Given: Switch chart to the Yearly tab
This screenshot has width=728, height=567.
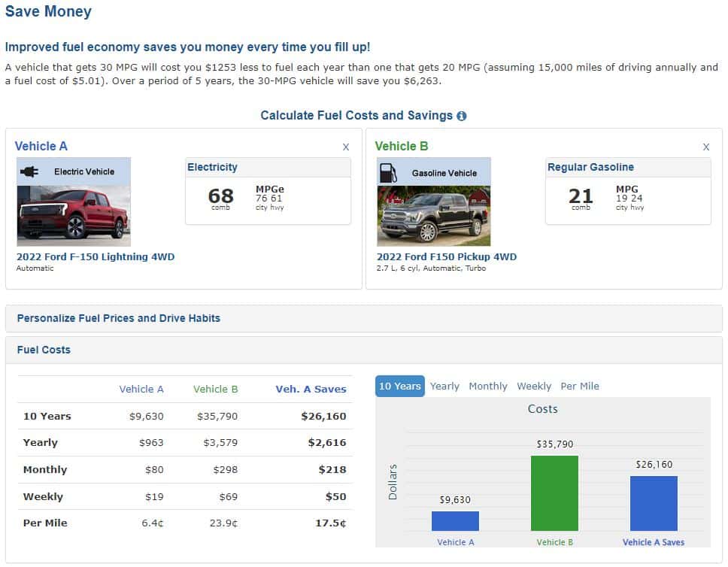Looking at the screenshot, I should point(444,387).
